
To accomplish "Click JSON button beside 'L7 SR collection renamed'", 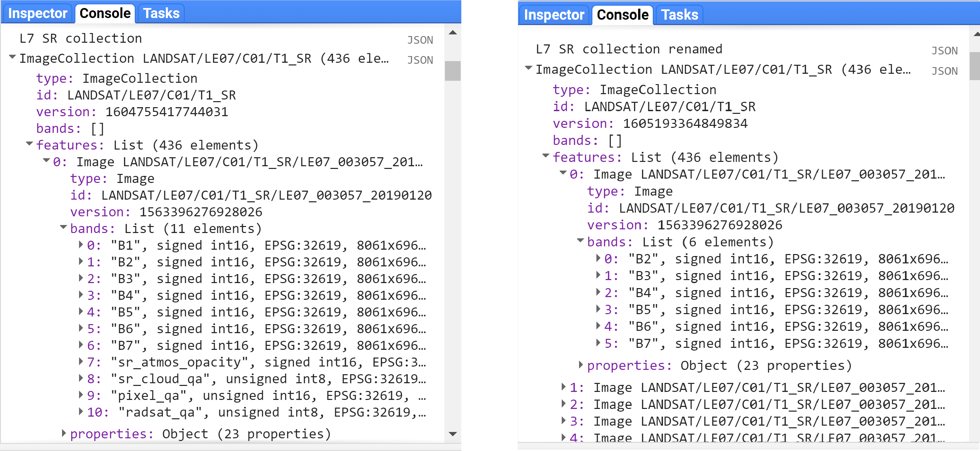I will 944,51.
